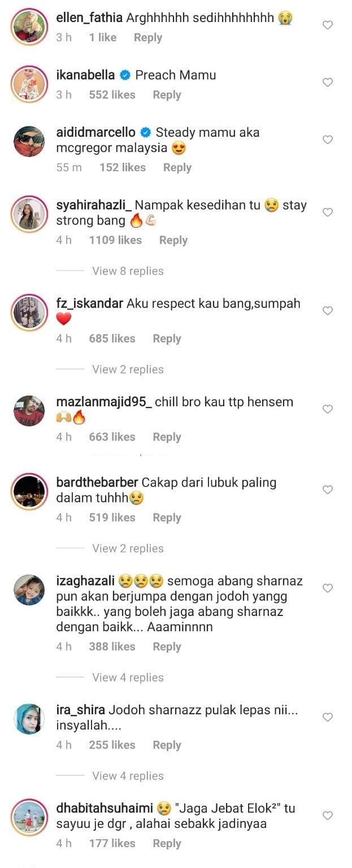Like bardthebarber's comment heart icon
352x868 pixels.
(x=327, y=489)
